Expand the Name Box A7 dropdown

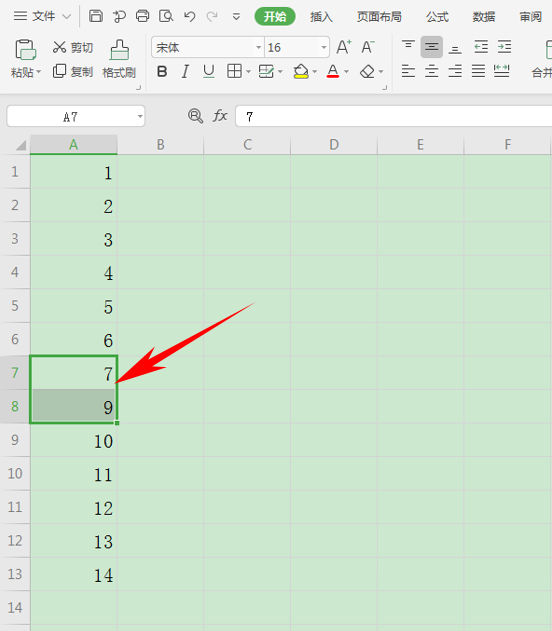coord(140,116)
